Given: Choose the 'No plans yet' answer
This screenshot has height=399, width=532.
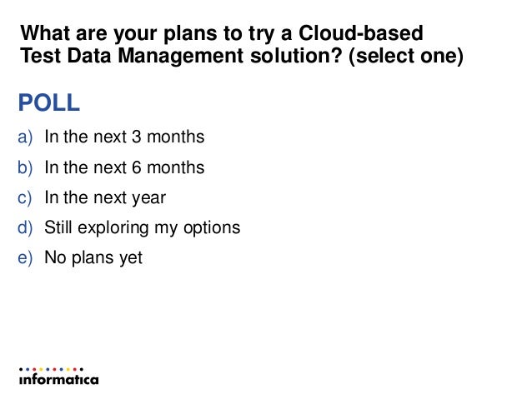Looking at the screenshot, I should coord(93,258).
